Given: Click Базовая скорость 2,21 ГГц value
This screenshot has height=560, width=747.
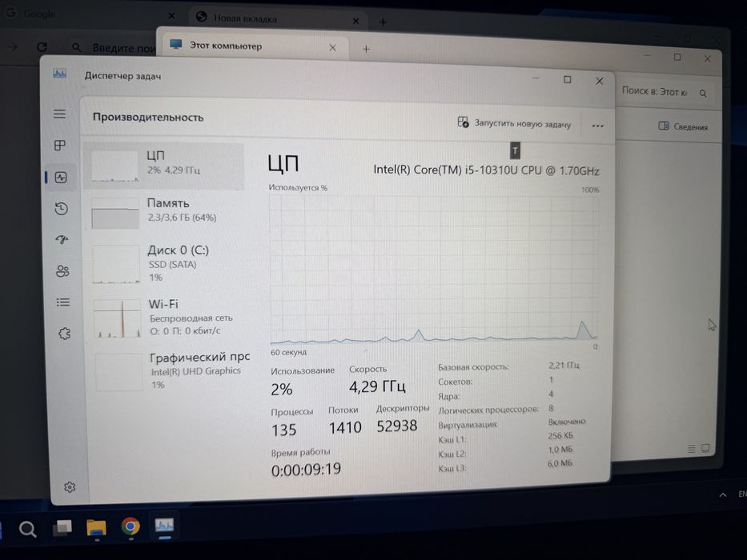Looking at the screenshot, I should tap(564, 366).
